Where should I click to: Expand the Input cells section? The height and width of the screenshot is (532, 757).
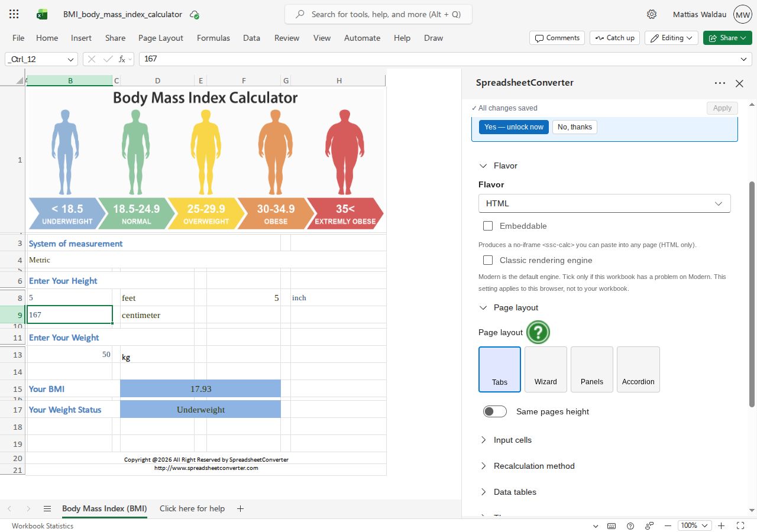coord(483,440)
